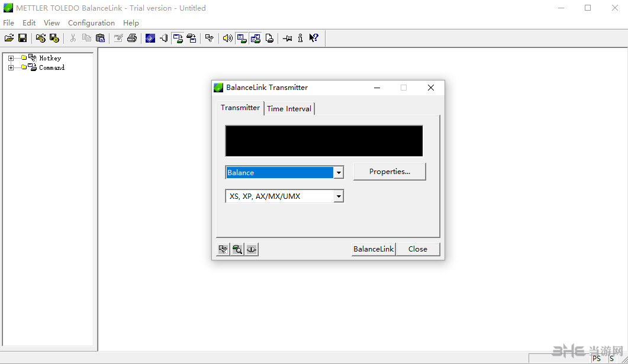The image size is (628, 364).
Task: Select the Hotkey item in the tree
Action: tap(50, 58)
